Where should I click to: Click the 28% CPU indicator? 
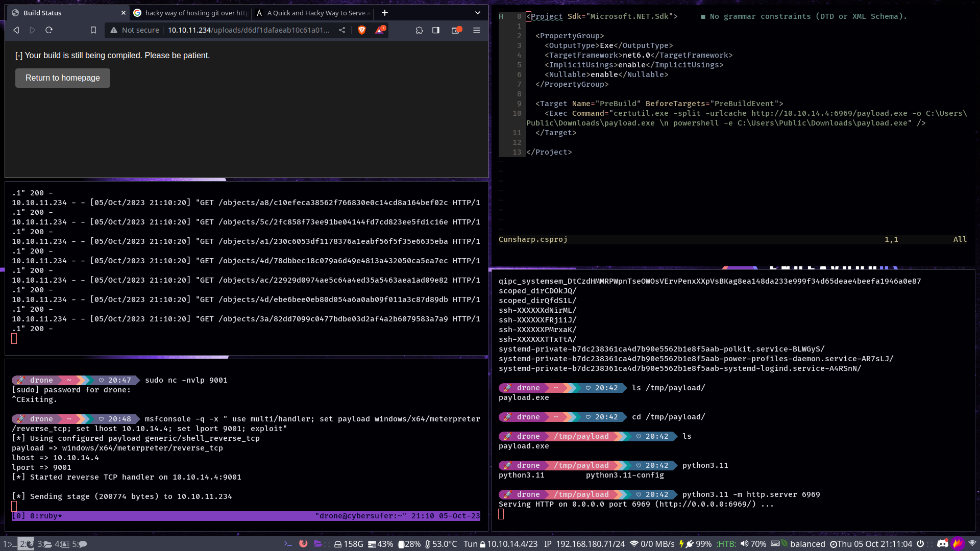point(409,544)
